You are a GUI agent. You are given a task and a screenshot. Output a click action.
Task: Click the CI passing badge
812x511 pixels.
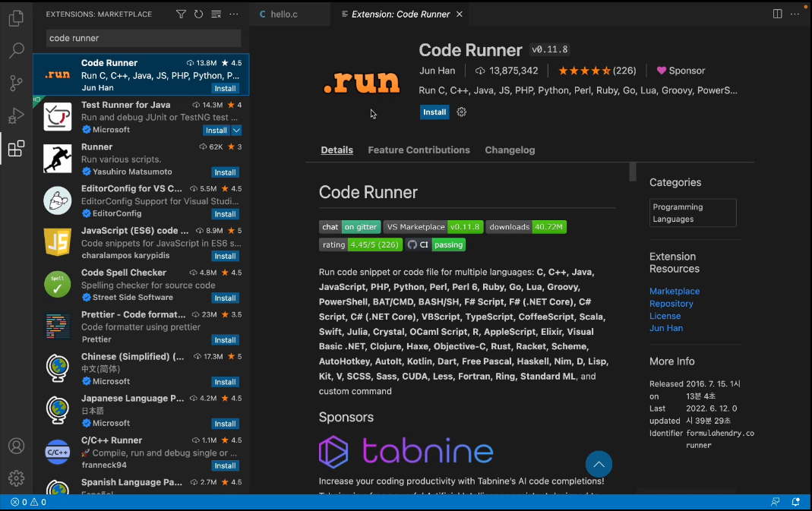[435, 244]
